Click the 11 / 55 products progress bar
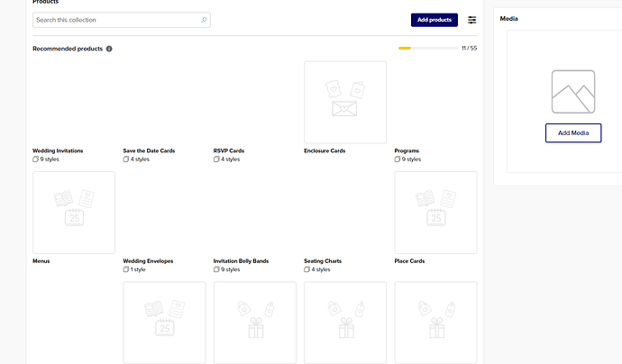Image resolution: width=622 pixels, height=364 pixels. pos(428,48)
